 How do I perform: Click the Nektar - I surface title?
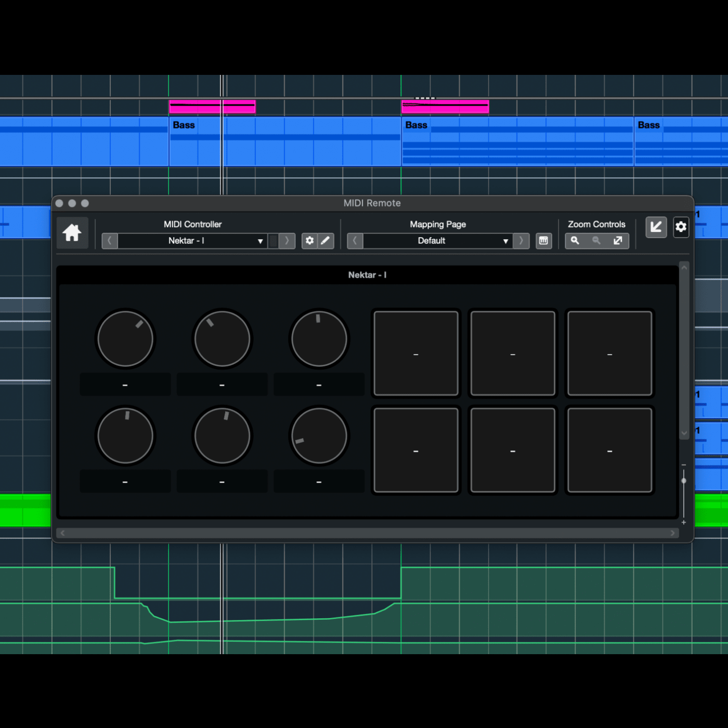click(367, 275)
